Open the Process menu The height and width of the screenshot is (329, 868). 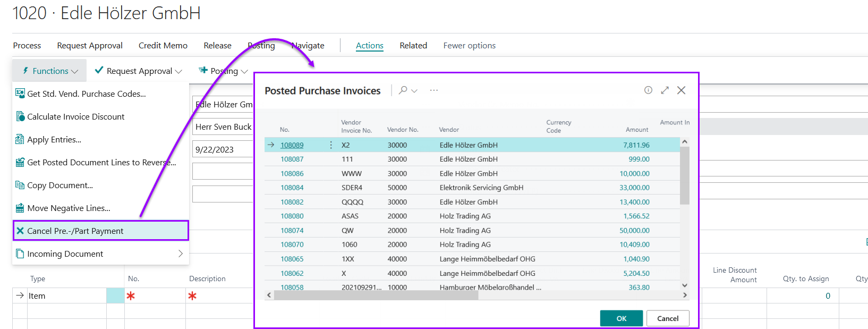27,46
